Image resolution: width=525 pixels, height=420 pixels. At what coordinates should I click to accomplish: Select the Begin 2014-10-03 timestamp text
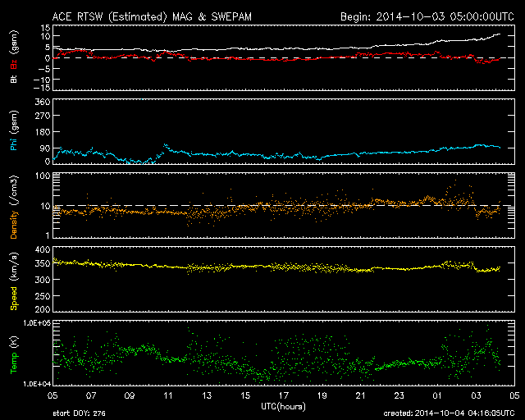click(x=427, y=16)
